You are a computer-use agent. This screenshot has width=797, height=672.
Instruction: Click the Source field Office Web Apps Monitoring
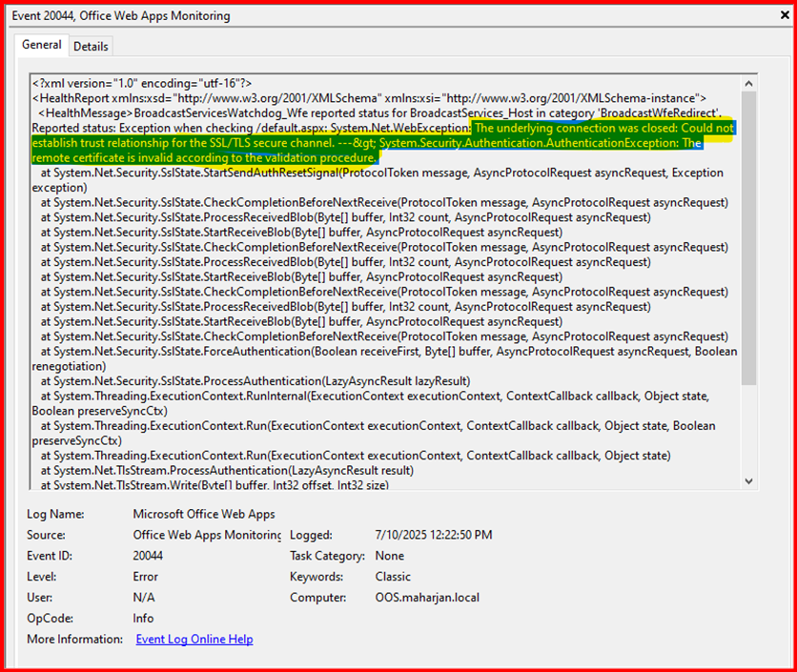[x=207, y=536]
